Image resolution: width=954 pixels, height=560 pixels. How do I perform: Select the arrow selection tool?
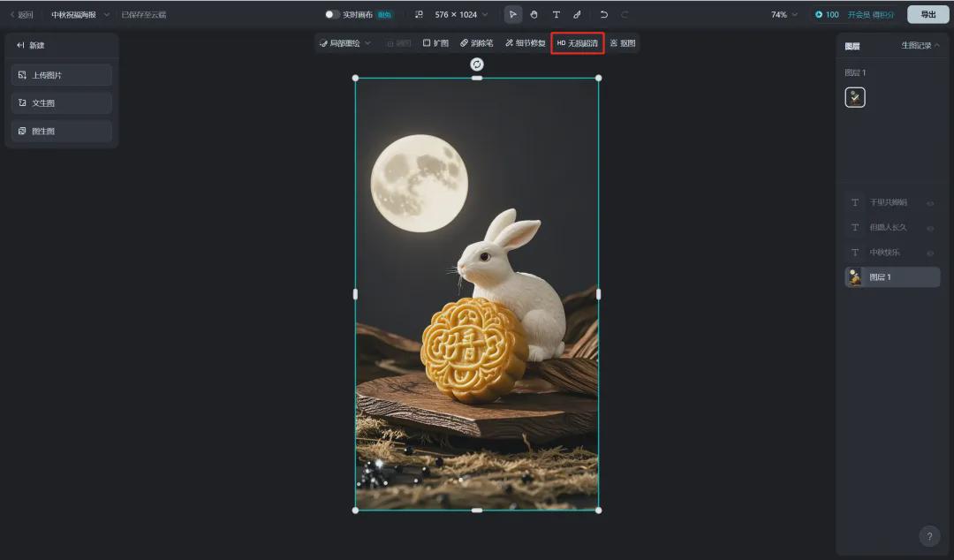pyautogui.click(x=512, y=14)
